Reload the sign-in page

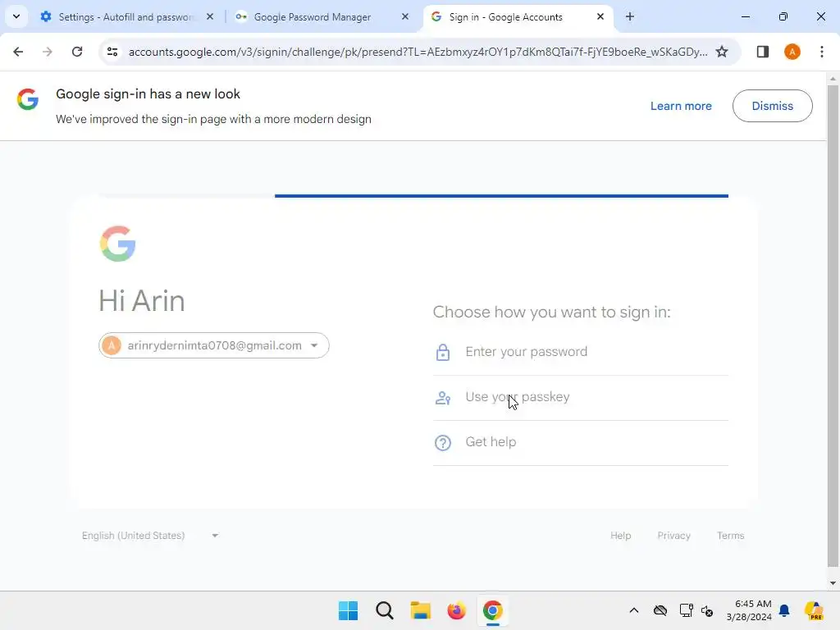(x=77, y=52)
